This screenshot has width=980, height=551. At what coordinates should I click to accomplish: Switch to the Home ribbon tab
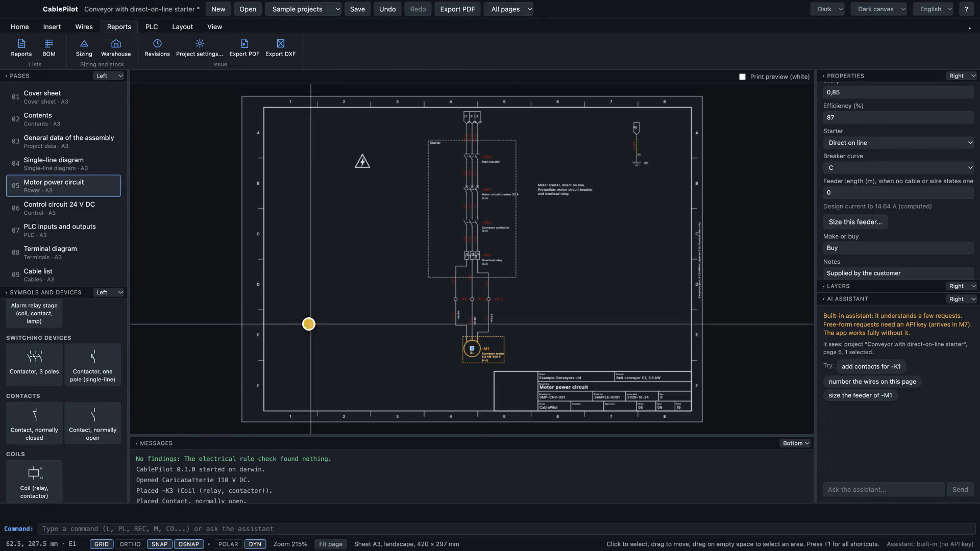pos(20,27)
